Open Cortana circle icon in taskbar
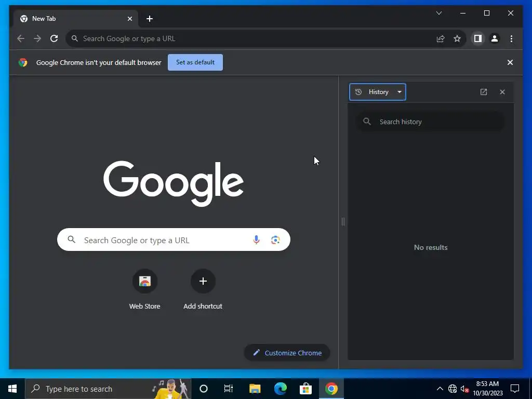The width and height of the screenshot is (532, 399). (x=204, y=389)
